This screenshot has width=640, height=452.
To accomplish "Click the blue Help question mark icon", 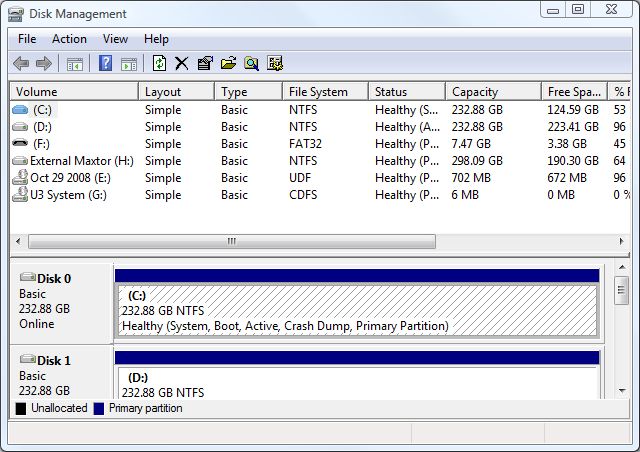I will (105, 64).
